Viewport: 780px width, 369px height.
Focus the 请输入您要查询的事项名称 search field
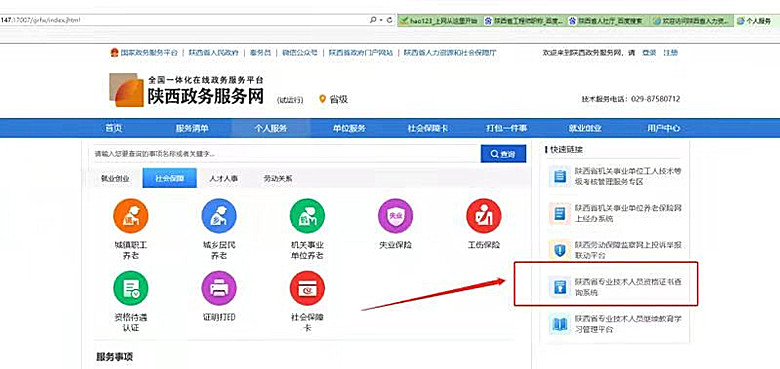(286, 154)
